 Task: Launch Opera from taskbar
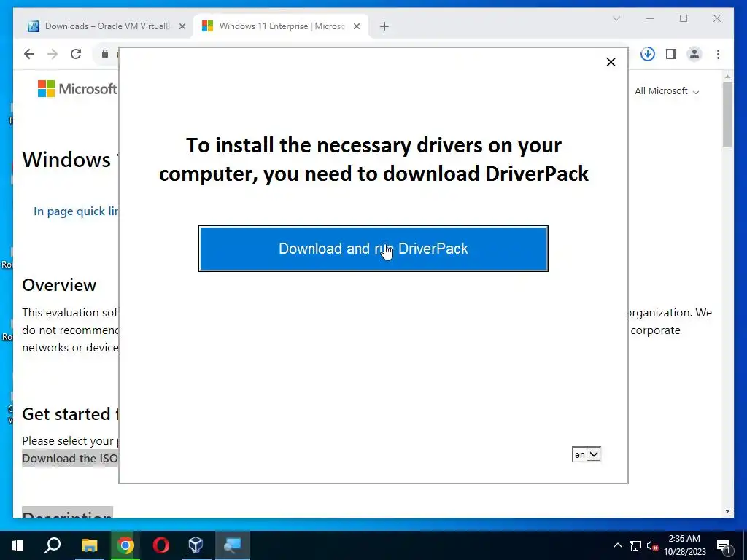pos(161,545)
